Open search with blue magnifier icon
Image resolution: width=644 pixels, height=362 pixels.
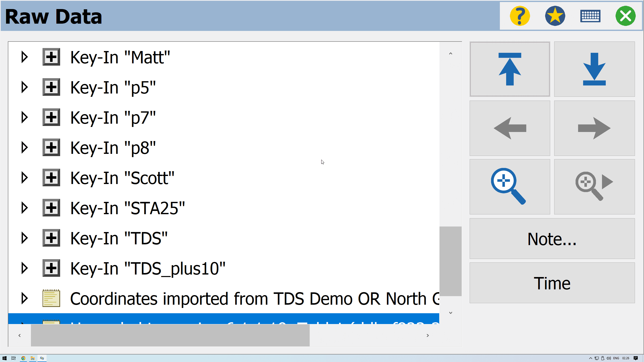510,187
